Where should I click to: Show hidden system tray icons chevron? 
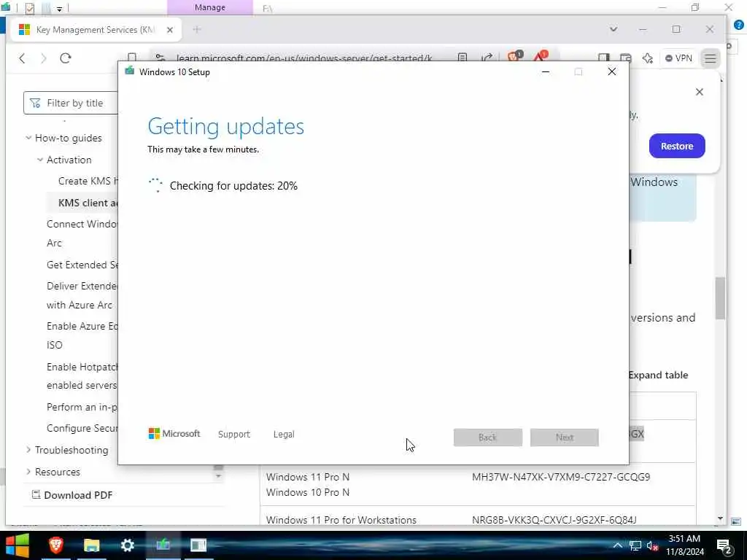617,545
